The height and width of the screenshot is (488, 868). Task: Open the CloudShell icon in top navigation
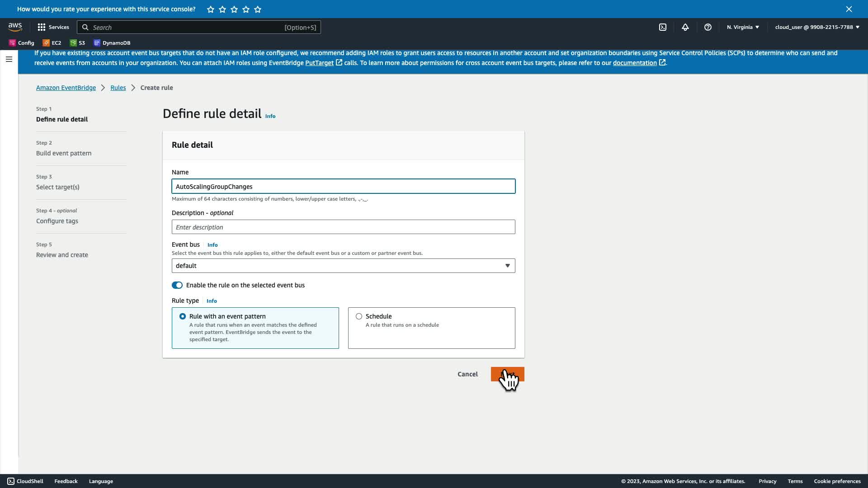click(662, 27)
